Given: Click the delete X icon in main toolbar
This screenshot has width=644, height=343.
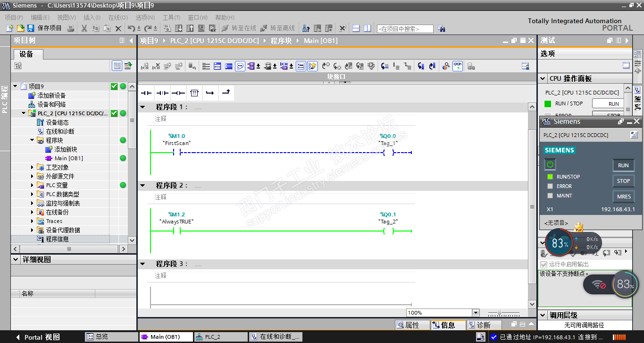Looking at the screenshot, I should [118, 28].
